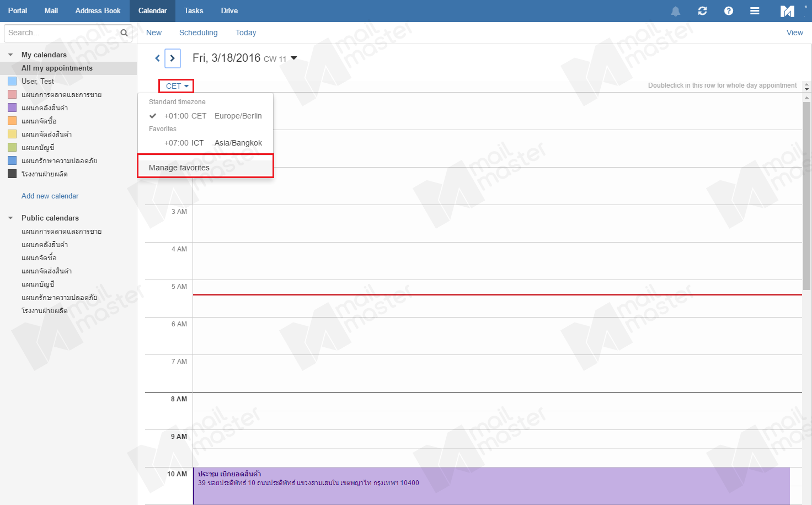
Task: Click yellow swatch of แผนกจัดส่งสินค้า
Action: 12,134
